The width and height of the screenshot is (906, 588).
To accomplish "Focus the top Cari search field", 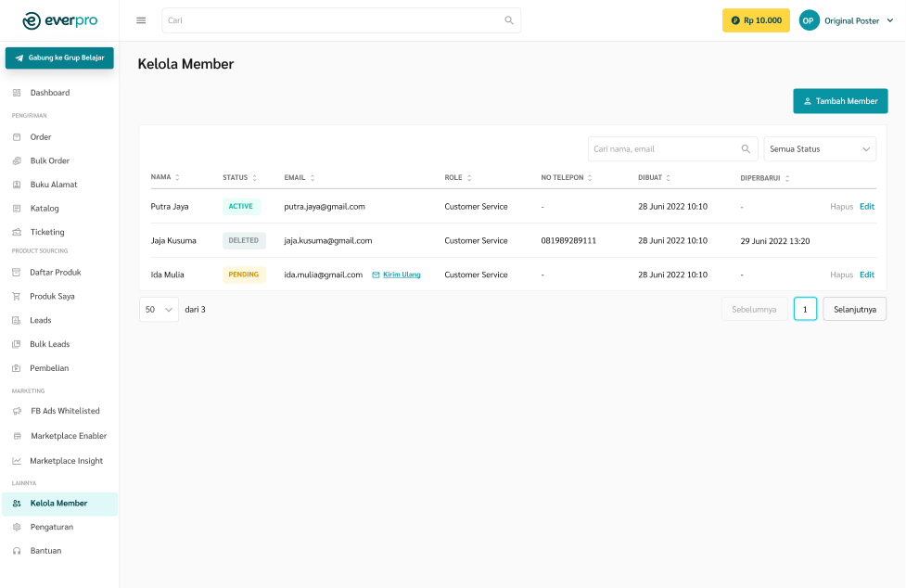I will coord(341,20).
